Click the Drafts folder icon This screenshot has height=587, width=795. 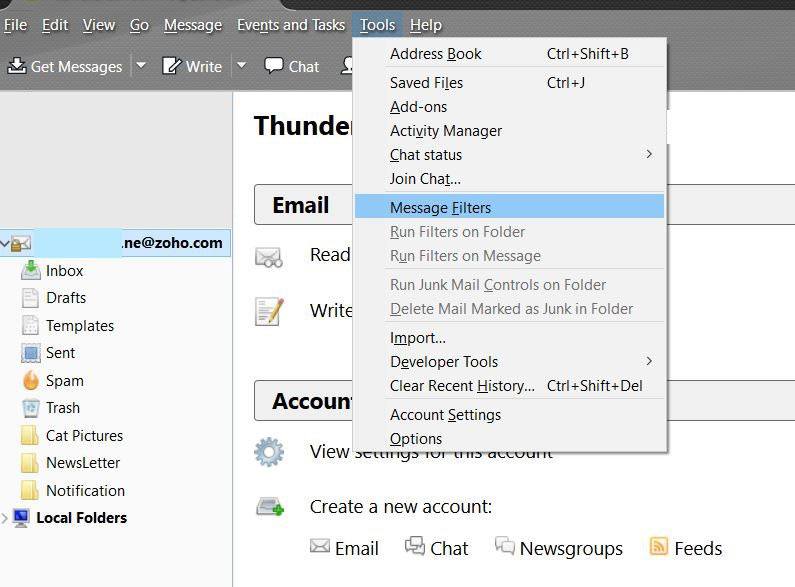[x=30, y=298]
